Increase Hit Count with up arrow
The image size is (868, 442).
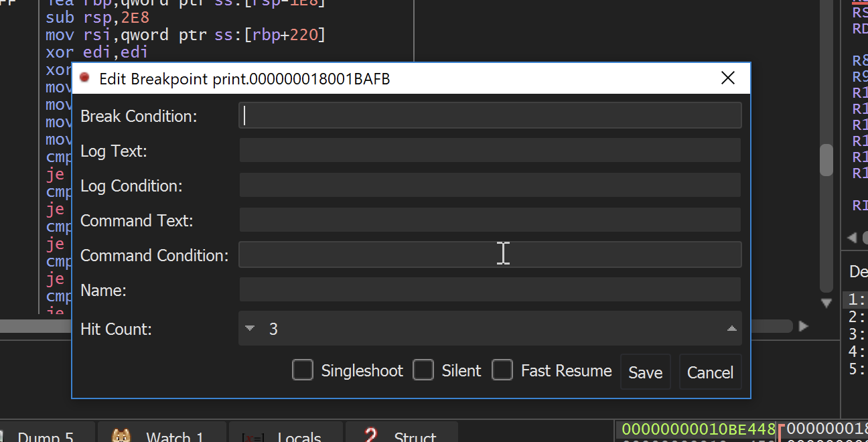click(x=731, y=328)
